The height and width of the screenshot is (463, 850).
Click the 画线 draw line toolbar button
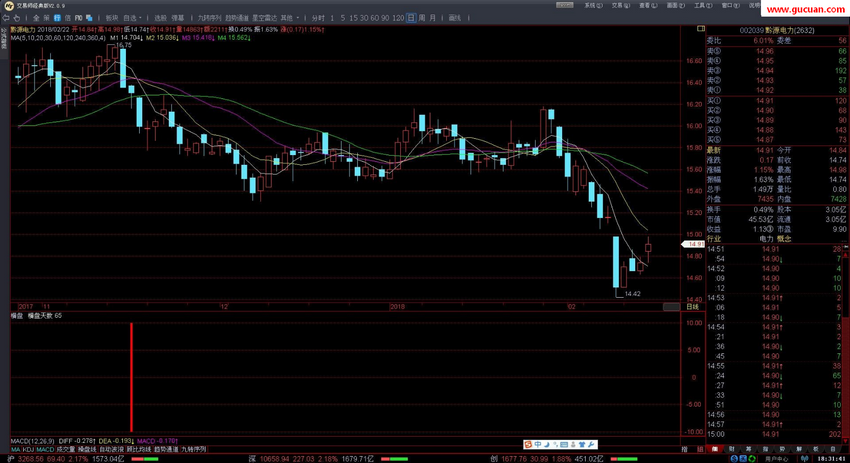pyautogui.click(x=455, y=18)
